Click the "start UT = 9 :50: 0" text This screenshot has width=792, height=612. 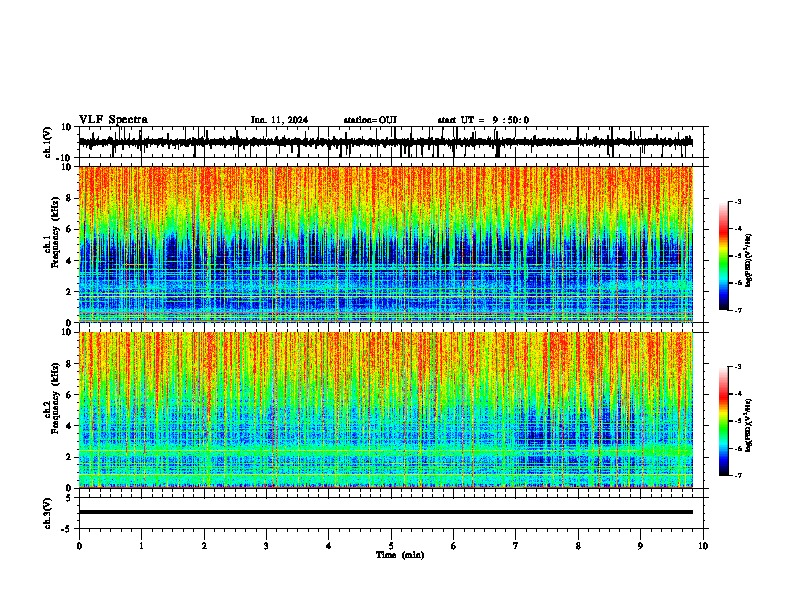(x=483, y=120)
